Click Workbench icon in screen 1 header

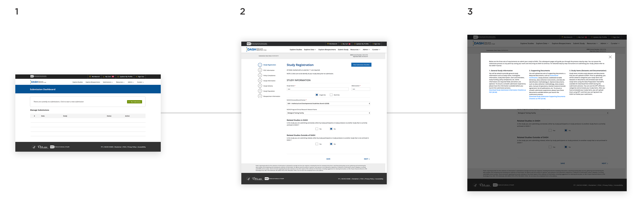(90, 77)
